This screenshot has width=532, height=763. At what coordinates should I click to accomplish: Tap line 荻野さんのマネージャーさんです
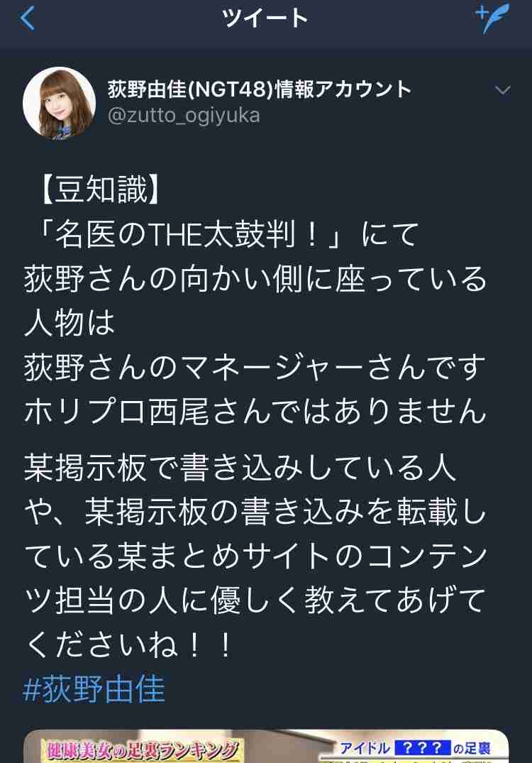255,367
